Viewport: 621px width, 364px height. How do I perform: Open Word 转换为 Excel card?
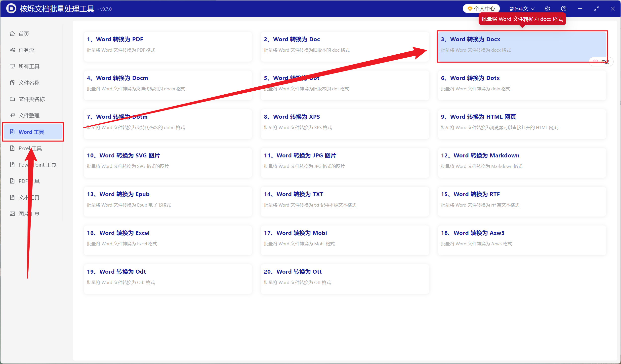(x=168, y=240)
